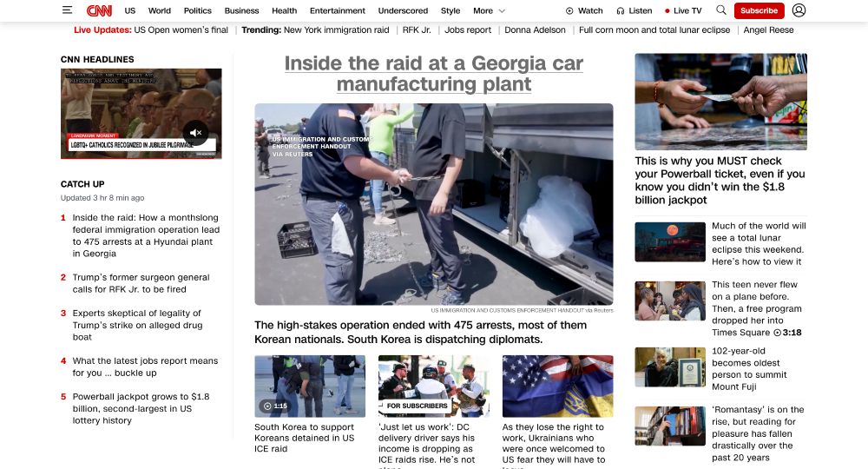
Task: Click the Ukrainian flags thumbnail
Action: [557, 386]
